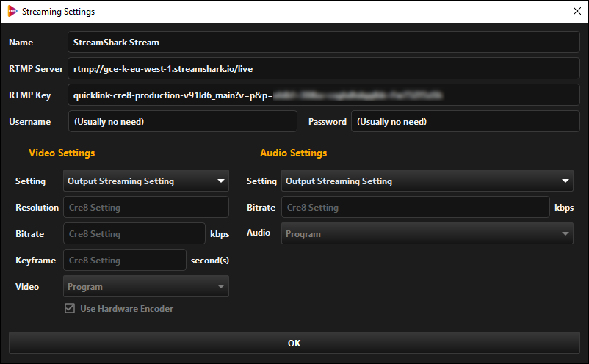The image size is (589, 364).
Task: Click the RTMP Server address field
Action: [323, 68]
